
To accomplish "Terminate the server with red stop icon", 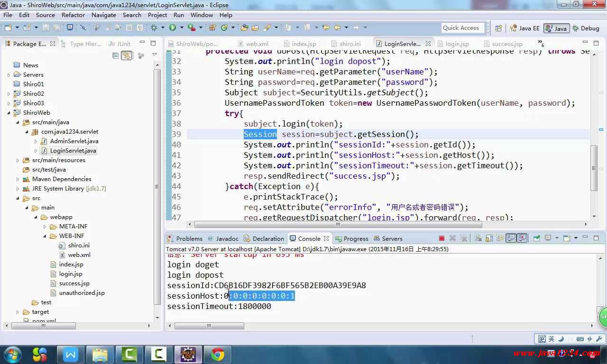I will pos(441,238).
